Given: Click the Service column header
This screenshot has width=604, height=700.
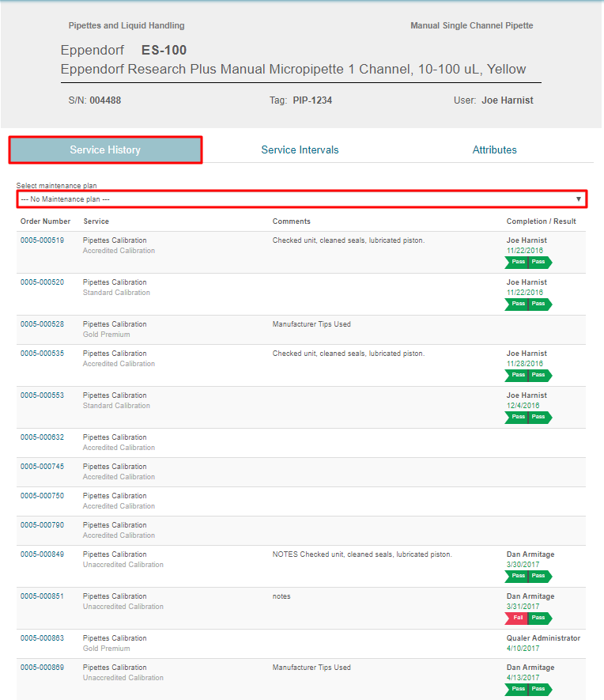Looking at the screenshot, I should pos(96,221).
